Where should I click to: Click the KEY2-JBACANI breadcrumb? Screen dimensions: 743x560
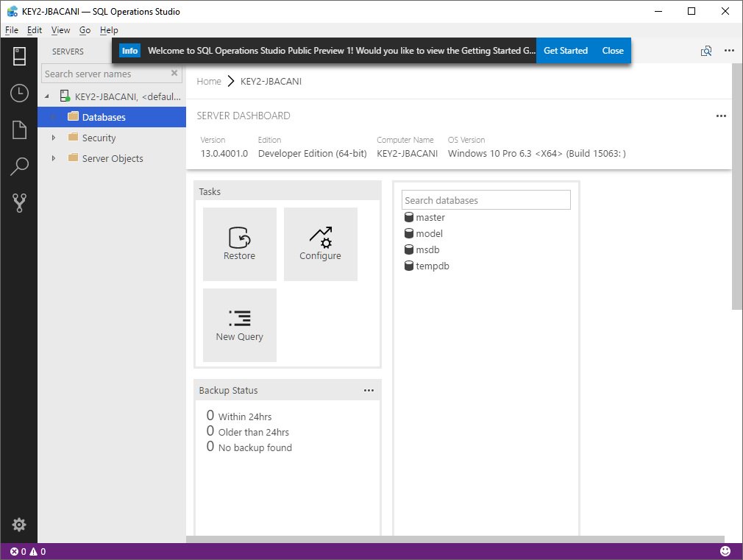coord(271,81)
